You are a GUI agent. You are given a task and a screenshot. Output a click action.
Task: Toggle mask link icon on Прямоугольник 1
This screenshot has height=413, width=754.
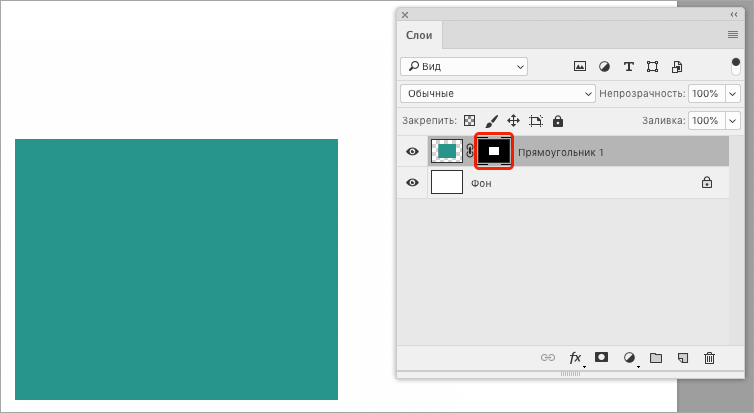[x=470, y=151]
